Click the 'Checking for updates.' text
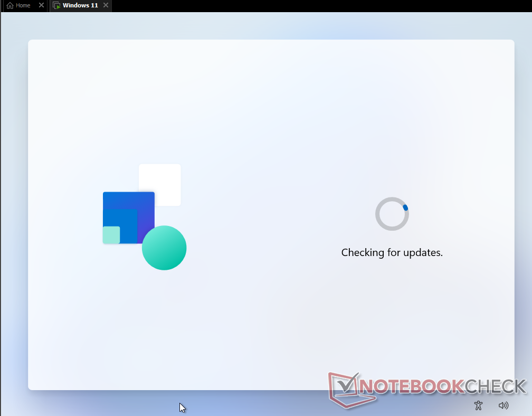 pos(392,252)
